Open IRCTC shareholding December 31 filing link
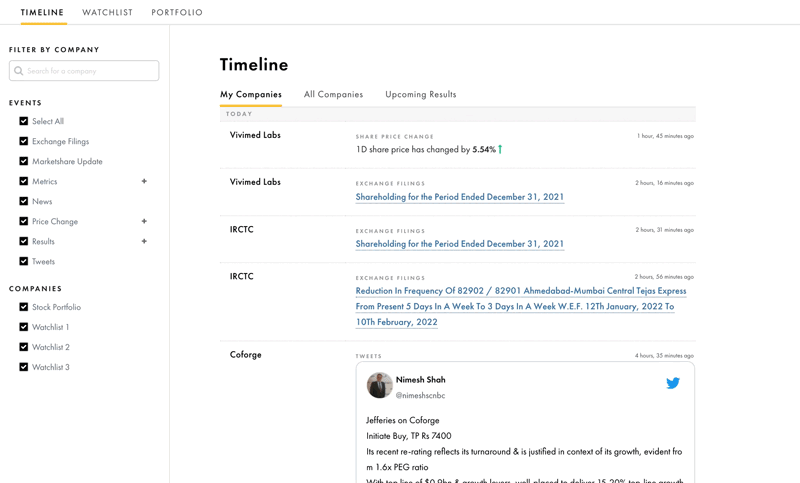This screenshot has height=483, width=800. pyautogui.click(x=460, y=244)
